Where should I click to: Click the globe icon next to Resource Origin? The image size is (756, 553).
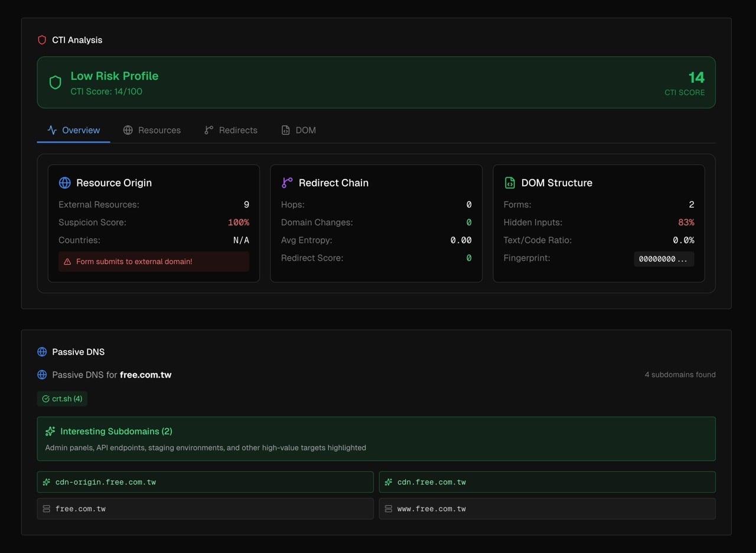click(x=65, y=183)
